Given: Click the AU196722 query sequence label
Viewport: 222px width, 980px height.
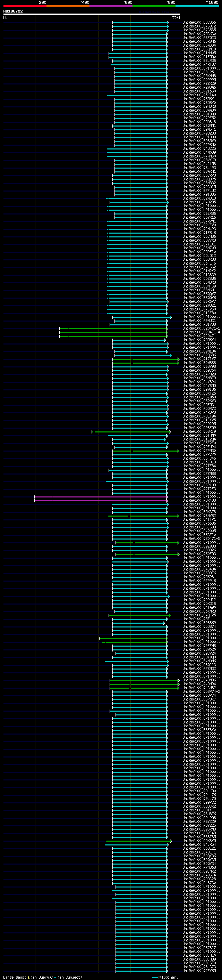Looking at the screenshot, I should (13, 11).
